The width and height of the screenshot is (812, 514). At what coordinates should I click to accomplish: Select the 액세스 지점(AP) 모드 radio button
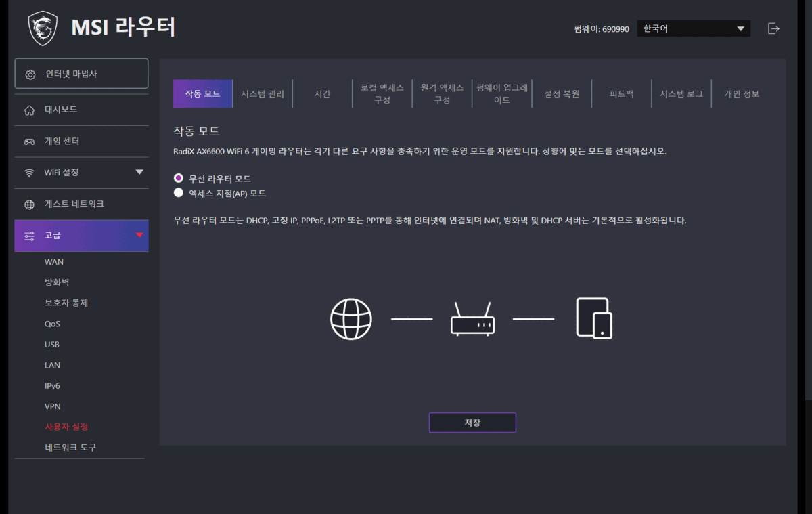coord(179,193)
